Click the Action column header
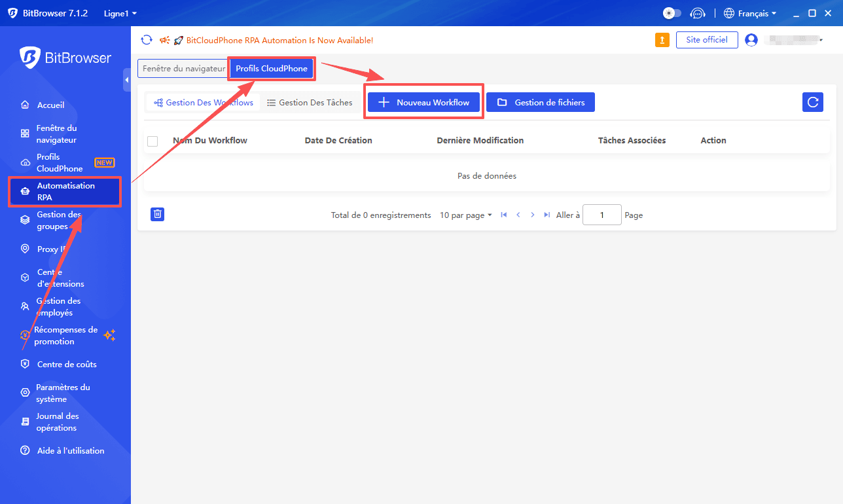Image resolution: width=843 pixels, height=504 pixels. [713, 141]
